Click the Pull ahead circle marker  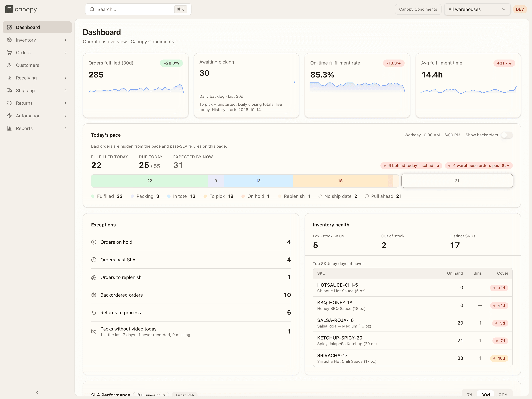tap(367, 196)
